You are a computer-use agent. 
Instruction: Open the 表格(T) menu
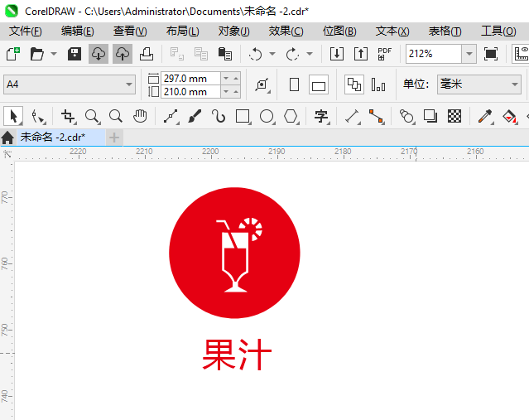pos(445,31)
